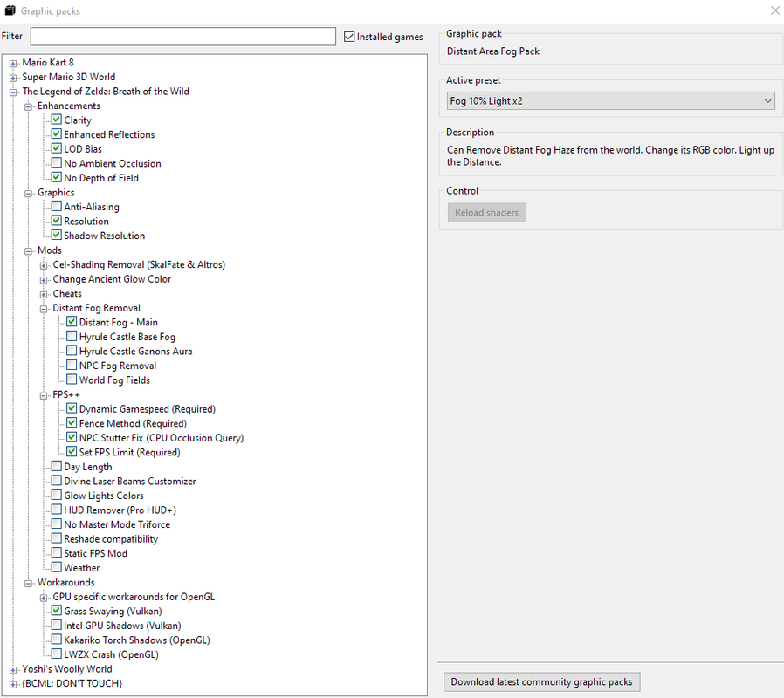Viewport: 784px width, 698px height.
Task: Disable NPC Stutter Fix (CPU Occlusion Query)
Action: point(72,437)
